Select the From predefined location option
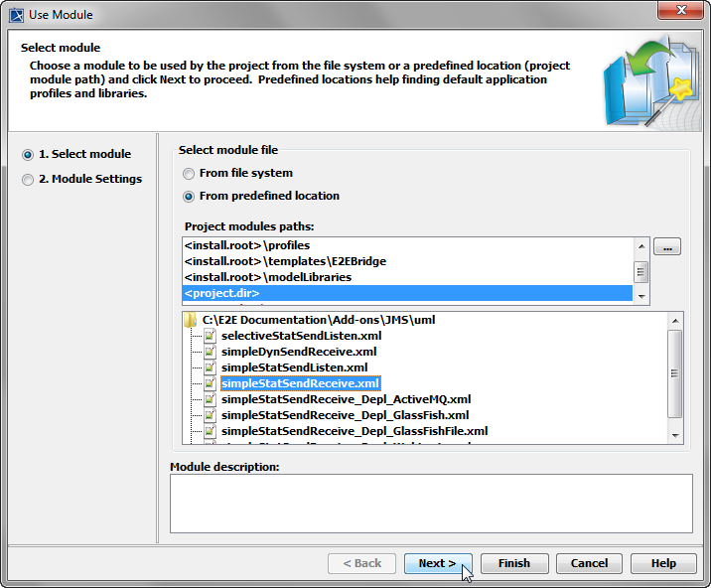 point(190,197)
